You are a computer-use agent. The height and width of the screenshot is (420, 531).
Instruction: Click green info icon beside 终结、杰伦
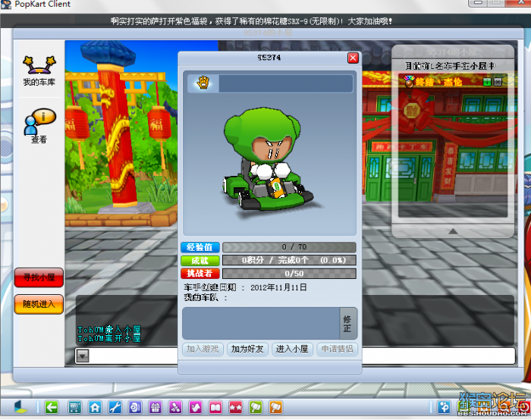tap(487, 82)
